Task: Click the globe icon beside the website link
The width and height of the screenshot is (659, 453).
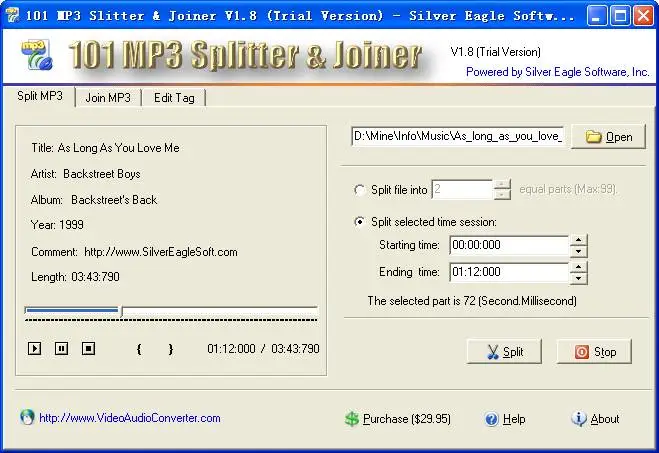Action: pos(27,417)
